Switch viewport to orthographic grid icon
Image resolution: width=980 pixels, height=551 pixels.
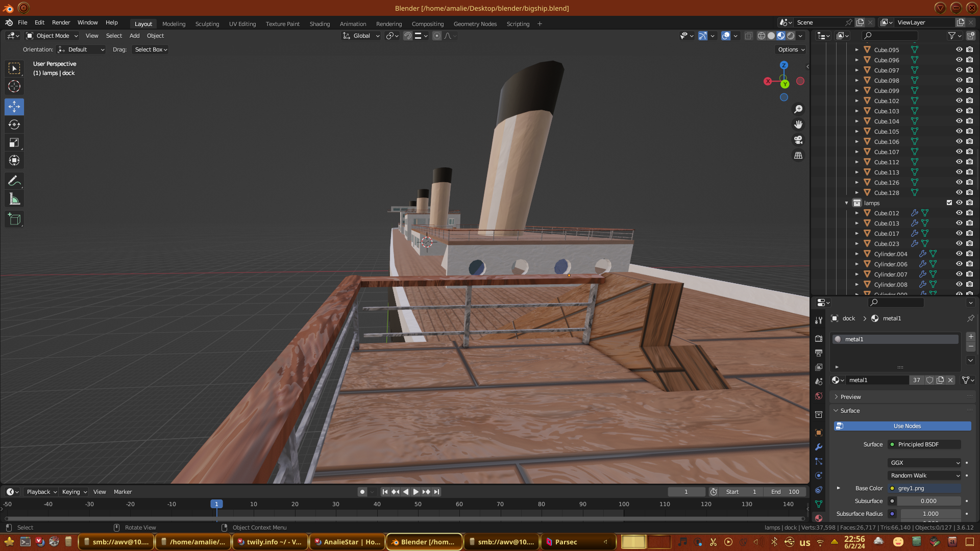click(798, 156)
